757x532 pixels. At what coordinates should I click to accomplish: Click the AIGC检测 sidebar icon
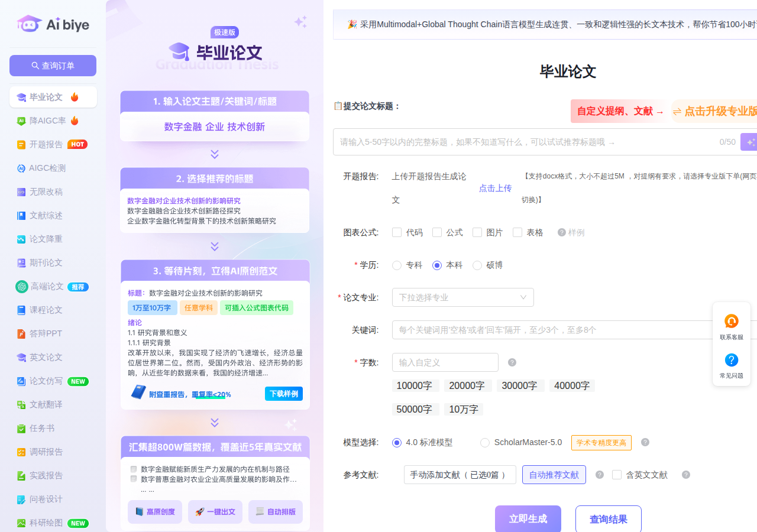21,168
